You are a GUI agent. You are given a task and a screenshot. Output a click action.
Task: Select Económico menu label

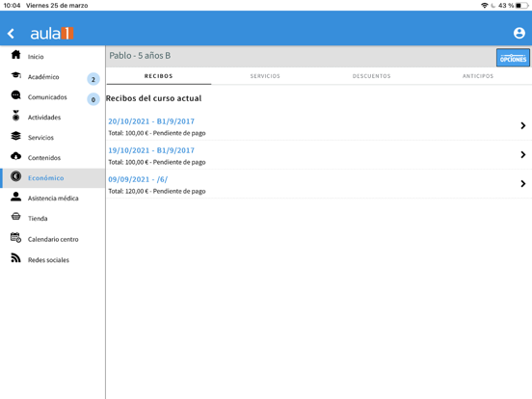[46, 177]
